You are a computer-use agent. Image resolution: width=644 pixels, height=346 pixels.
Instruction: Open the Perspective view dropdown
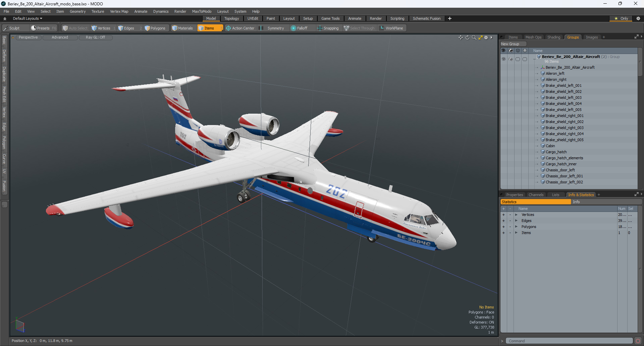click(28, 38)
